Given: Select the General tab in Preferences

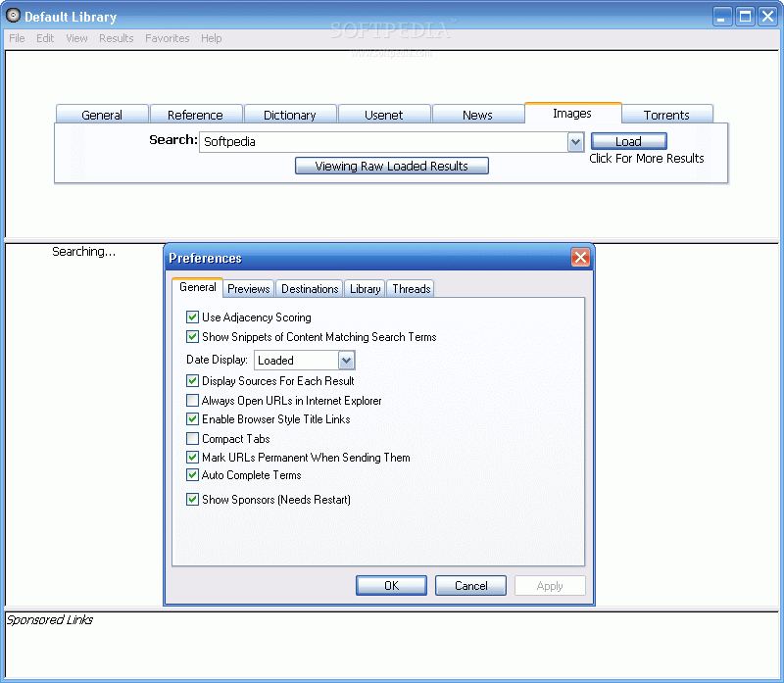Looking at the screenshot, I should click(198, 287).
